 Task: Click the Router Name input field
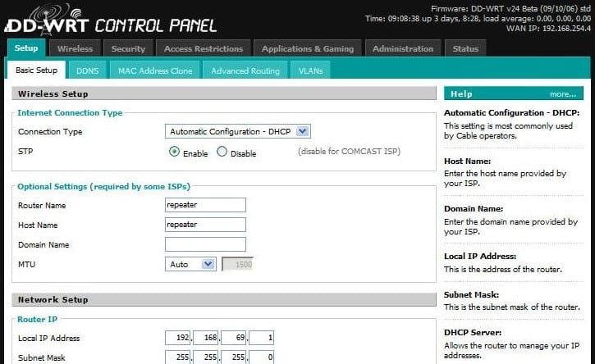point(205,205)
